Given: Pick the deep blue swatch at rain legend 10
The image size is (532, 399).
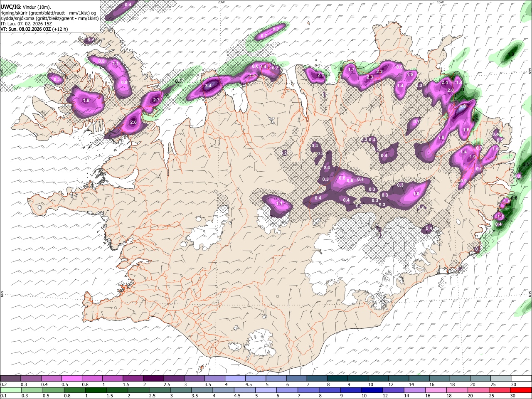Looking at the screenshot, I should coord(371,390).
